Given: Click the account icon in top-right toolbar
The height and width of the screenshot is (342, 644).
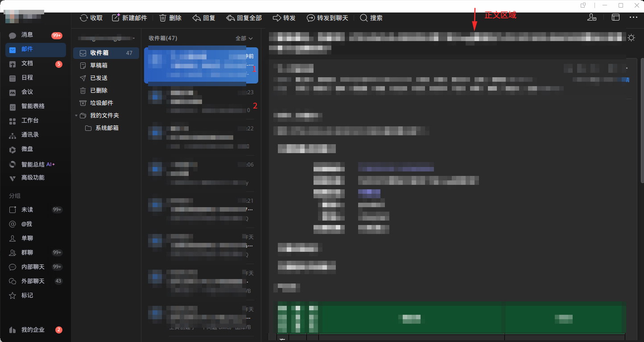Looking at the screenshot, I should tap(592, 18).
